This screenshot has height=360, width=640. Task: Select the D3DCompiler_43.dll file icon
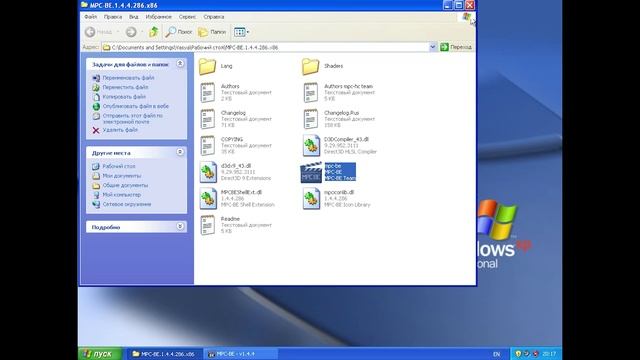pos(311,145)
